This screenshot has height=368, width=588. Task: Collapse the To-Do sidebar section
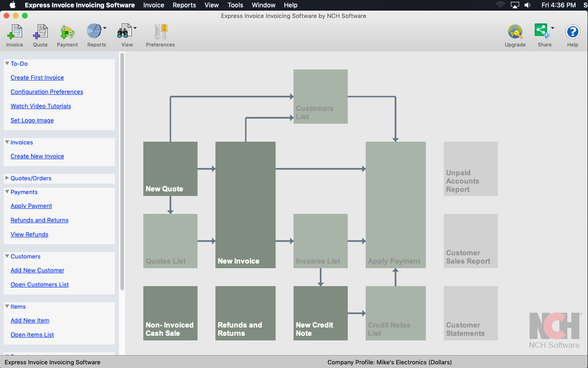(7, 63)
